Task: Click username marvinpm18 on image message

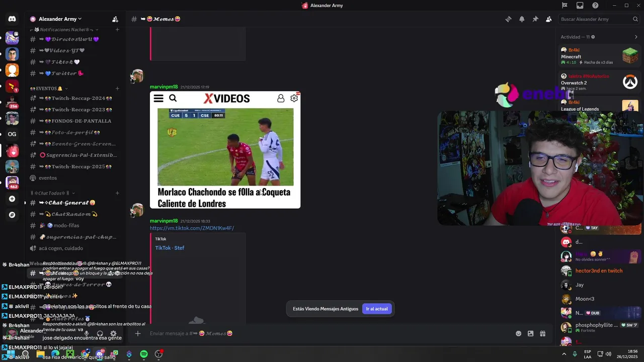Action: coord(164,87)
